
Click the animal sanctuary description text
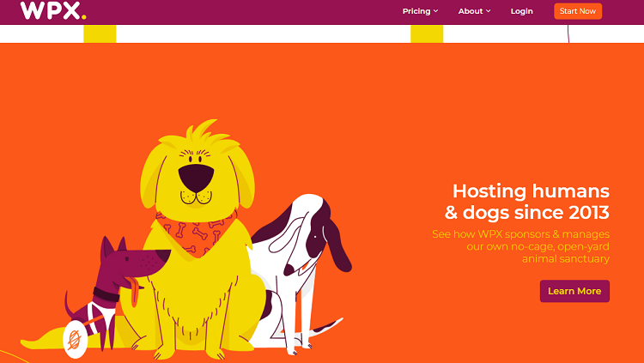[x=521, y=246]
